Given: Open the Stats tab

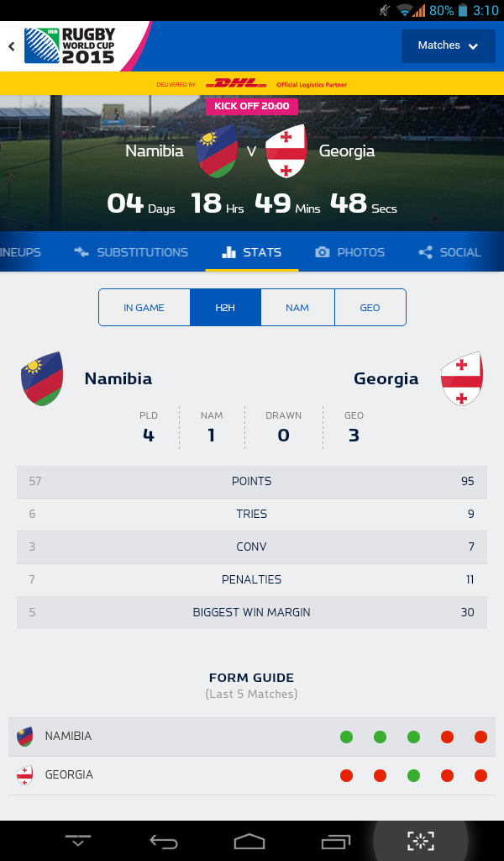Looking at the screenshot, I should coord(252,252).
